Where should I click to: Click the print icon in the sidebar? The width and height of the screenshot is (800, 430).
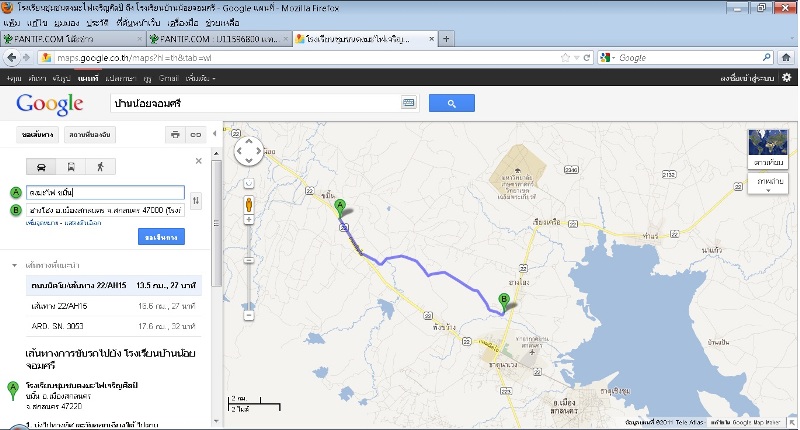pyautogui.click(x=176, y=135)
